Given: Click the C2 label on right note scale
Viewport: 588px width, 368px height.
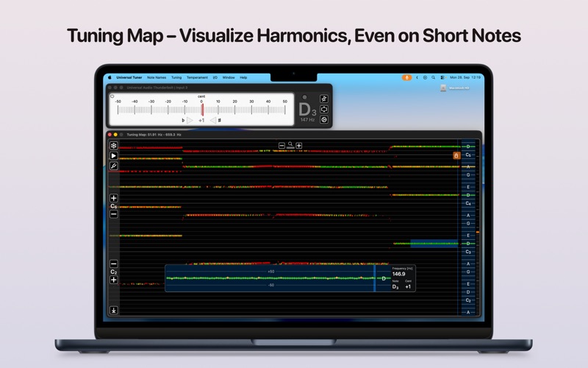Looking at the screenshot, I should (x=468, y=300).
